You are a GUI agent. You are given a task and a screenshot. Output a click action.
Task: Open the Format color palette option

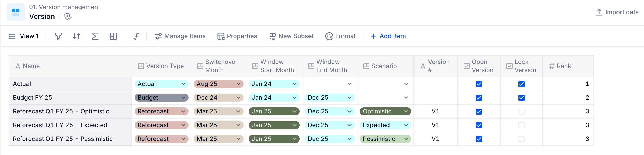pyautogui.click(x=340, y=36)
